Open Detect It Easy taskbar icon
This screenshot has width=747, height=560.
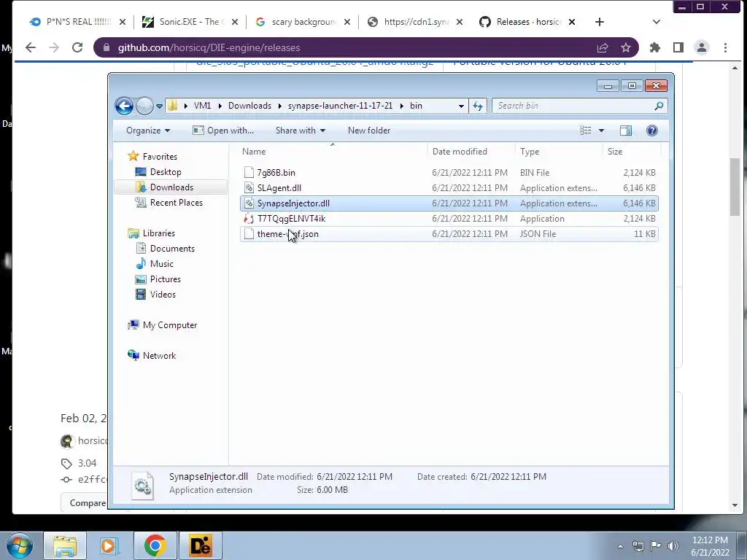pos(200,545)
